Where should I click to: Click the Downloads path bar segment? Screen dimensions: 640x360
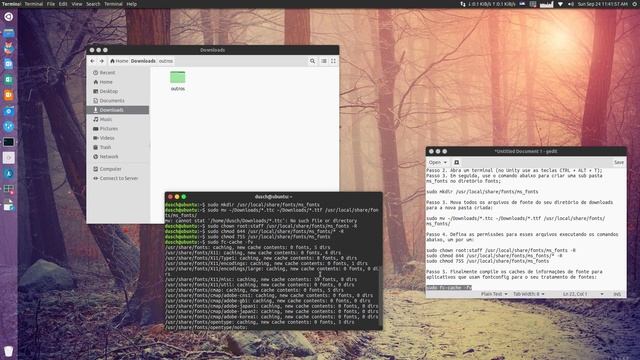click(143, 61)
